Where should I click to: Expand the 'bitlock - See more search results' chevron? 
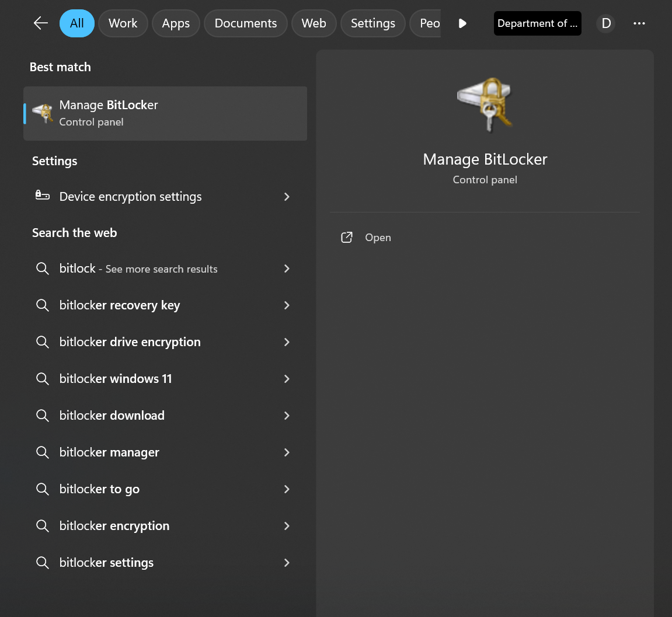287,269
